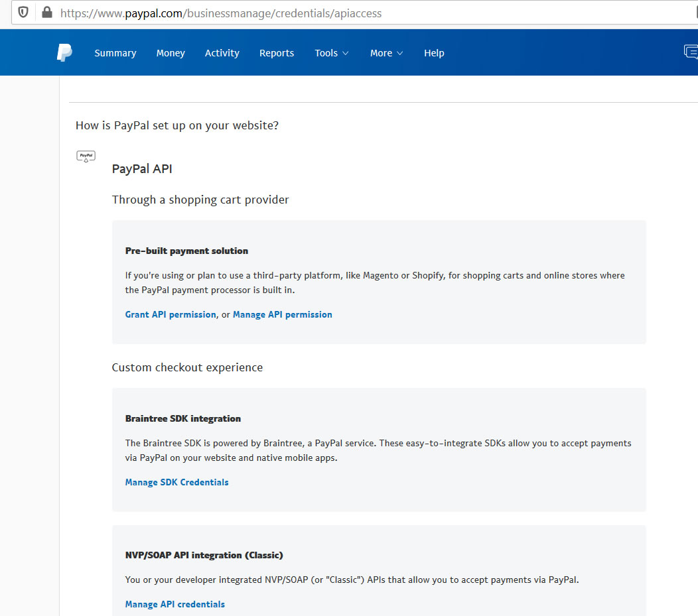This screenshot has height=616, width=698.
Task: Click the 'Through a shopping cart provider' subheading
Action: tap(200, 200)
